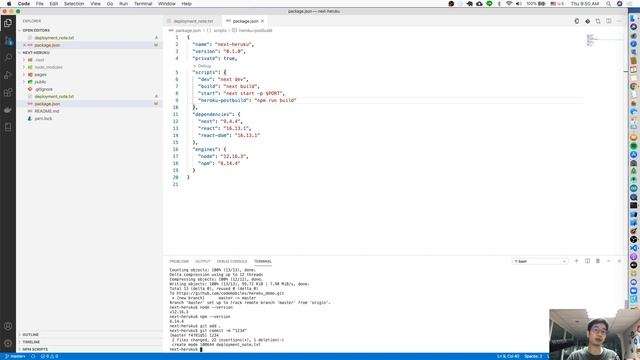Open the Selection menu
This screenshot has width=640, height=360.
tap(74, 4)
